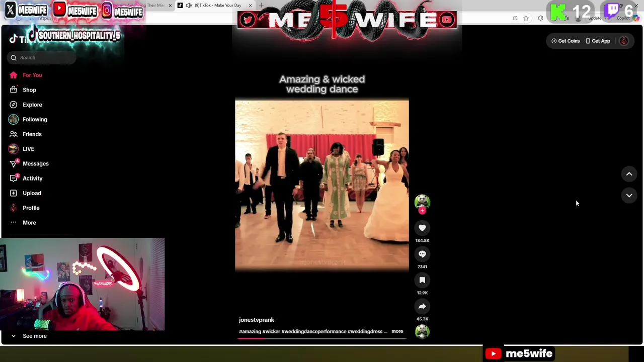Open the Copilot sidebar button
The image size is (644, 362).
[x=636, y=18]
